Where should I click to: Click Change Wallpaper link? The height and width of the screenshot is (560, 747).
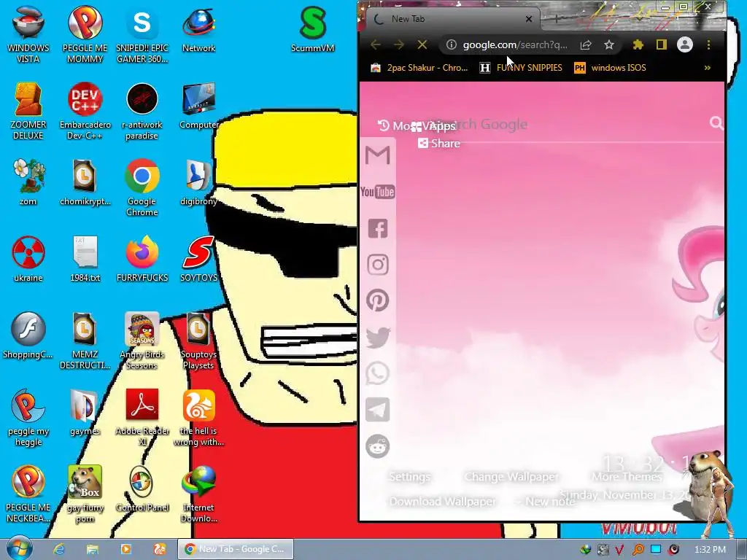pos(511,477)
